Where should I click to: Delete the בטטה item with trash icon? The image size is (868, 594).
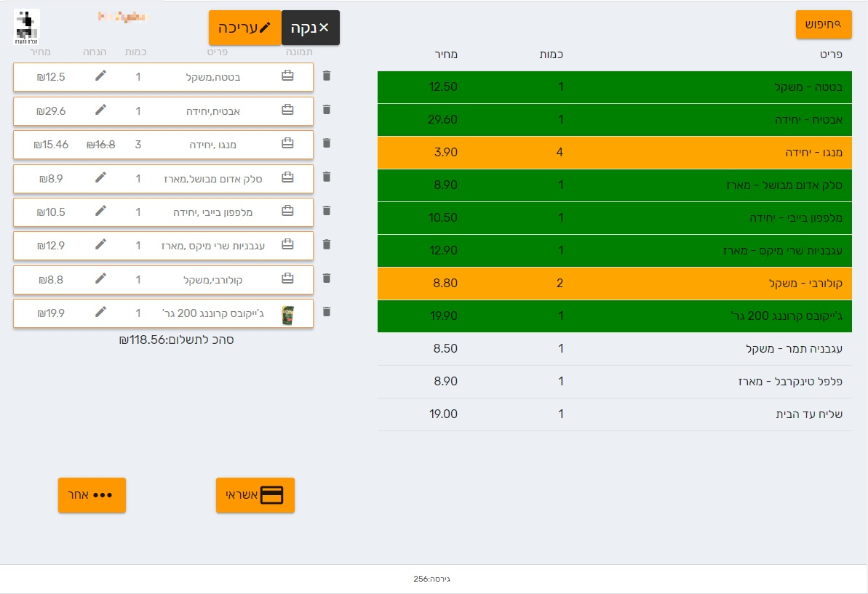click(327, 76)
